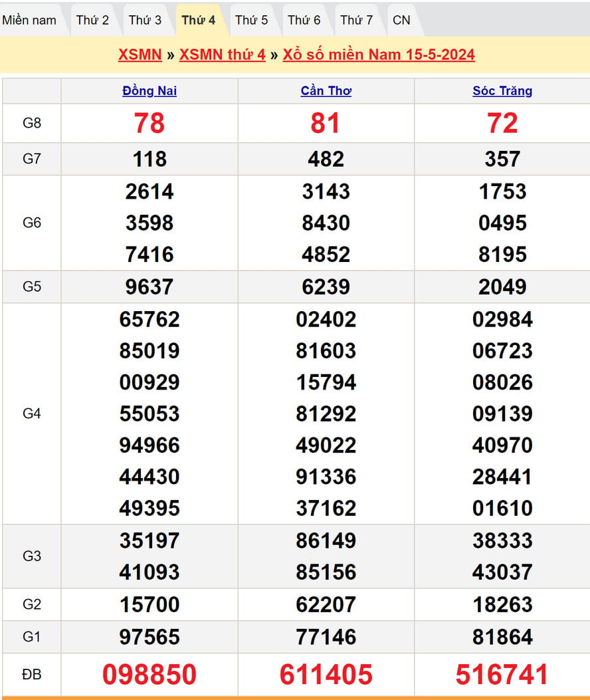This screenshot has height=700, width=590.
Task: Open Xổ số miền Nam 15-5-2024 link
Action: [379, 55]
